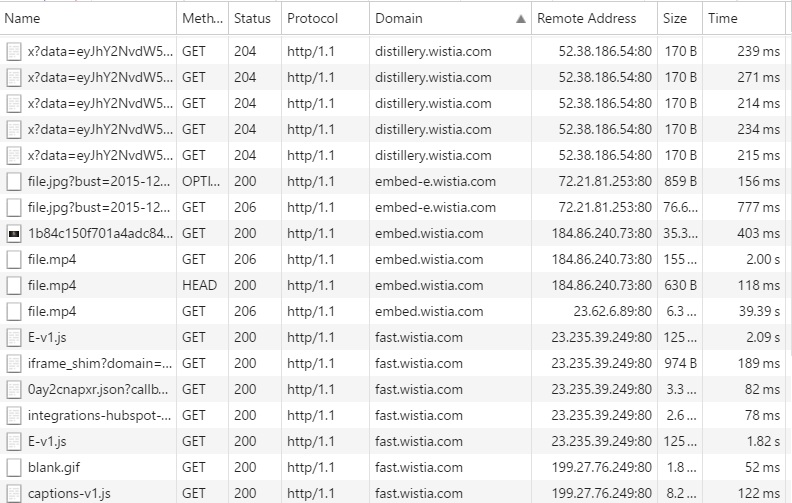Click the image icon beside 1b84c150f701a4adc84 request
The image size is (792, 503).
coord(14,234)
